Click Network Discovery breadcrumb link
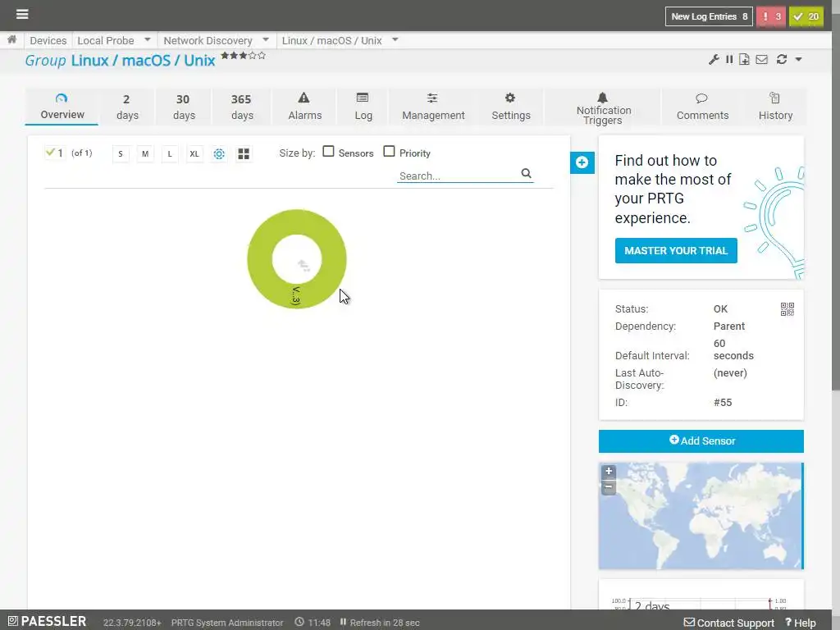840x630 pixels. (x=208, y=40)
